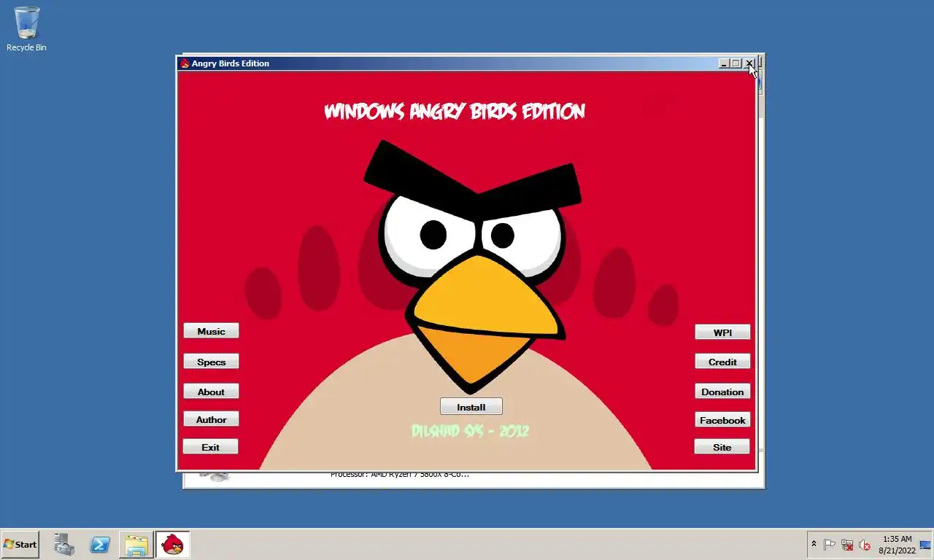Launch the WPI button

coord(722,332)
